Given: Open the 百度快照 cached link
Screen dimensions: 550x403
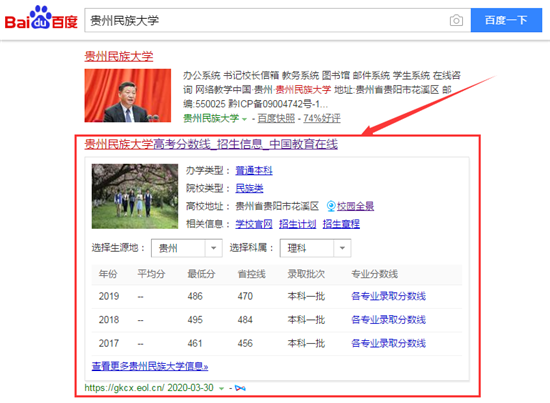Looking at the screenshot, I should [x=276, y=119].
